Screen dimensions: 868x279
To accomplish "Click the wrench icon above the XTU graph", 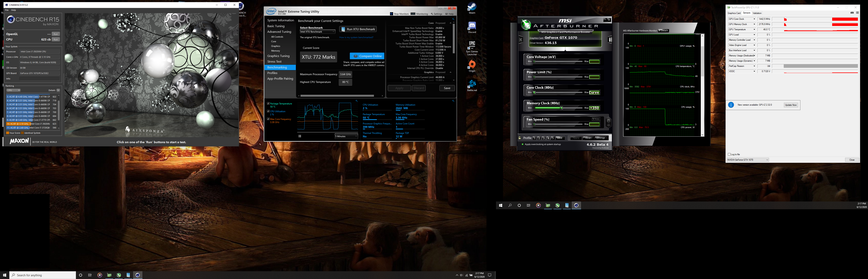I will (x=356, y=100).
